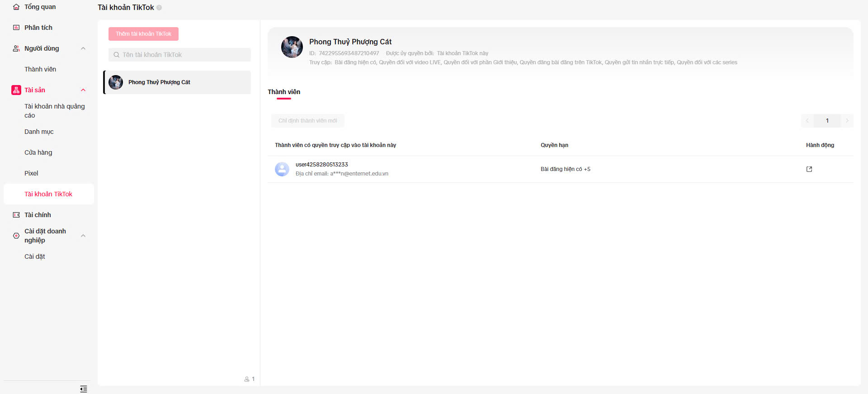Select Tài khoản TikTok in sidebar

click(48, 194)
